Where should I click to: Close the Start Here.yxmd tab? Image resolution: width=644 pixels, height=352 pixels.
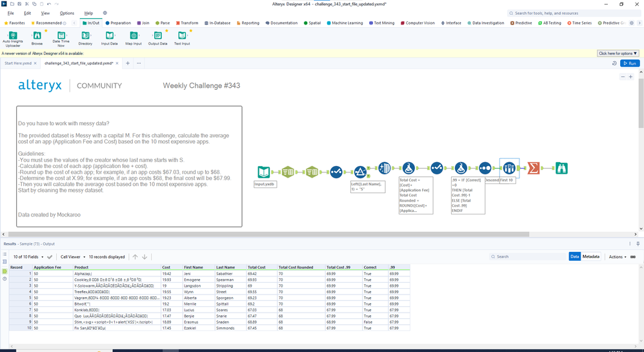[35, 63]
